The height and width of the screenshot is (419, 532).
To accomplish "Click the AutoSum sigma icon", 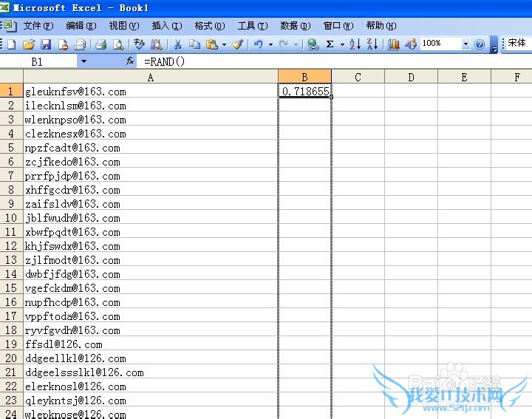I will pos(330,44).
